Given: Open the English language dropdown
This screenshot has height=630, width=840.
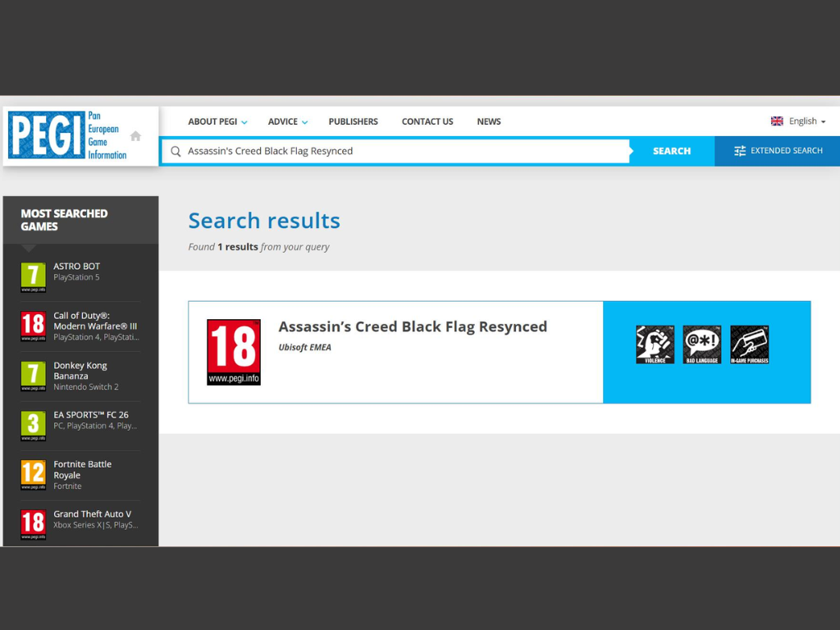Looking at the screenshot, I should [x=802, y=121].
